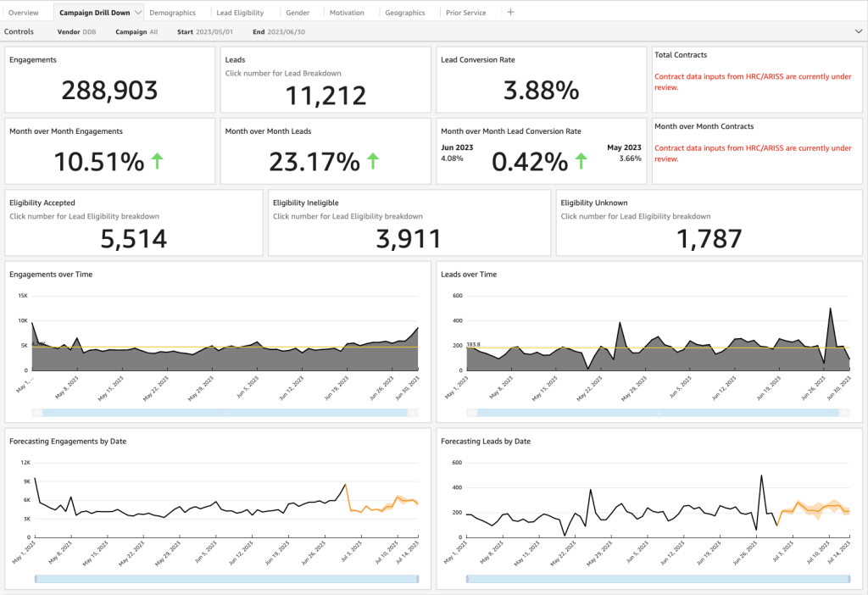Expand the Campaign Drill Down tab dropdown arrow
Viewport: 868px width, 595px height.
point(138,12)
